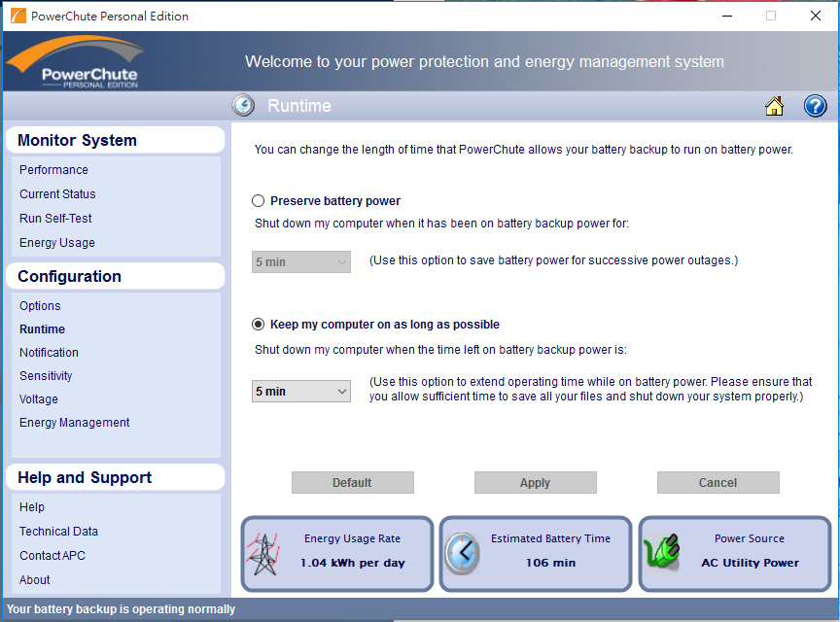Viewport: 840px width, 622px height.
Task: Open Contact APC page
Action: pyautogui.click(x=52, y=556)
